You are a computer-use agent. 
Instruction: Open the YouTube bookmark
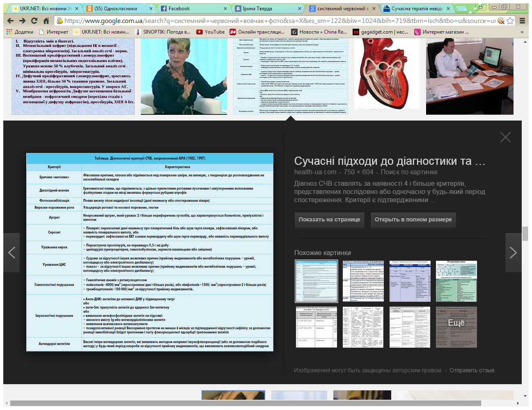click(211, 32)
